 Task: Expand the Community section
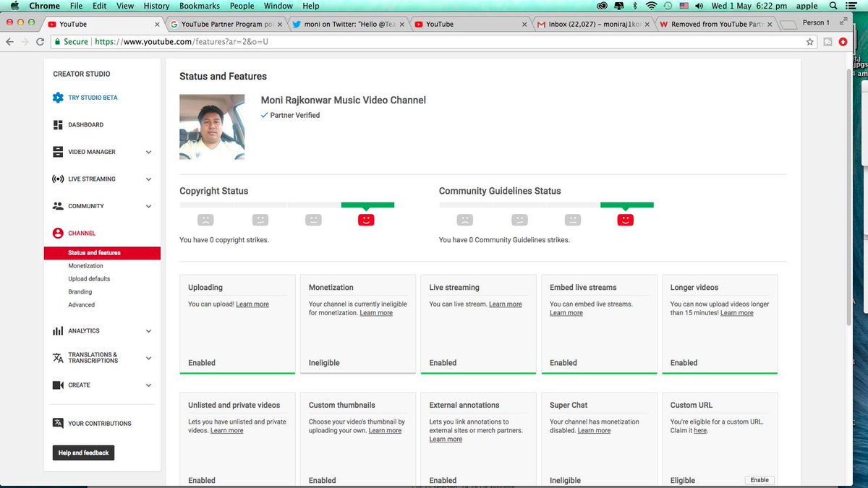point(148,207)
